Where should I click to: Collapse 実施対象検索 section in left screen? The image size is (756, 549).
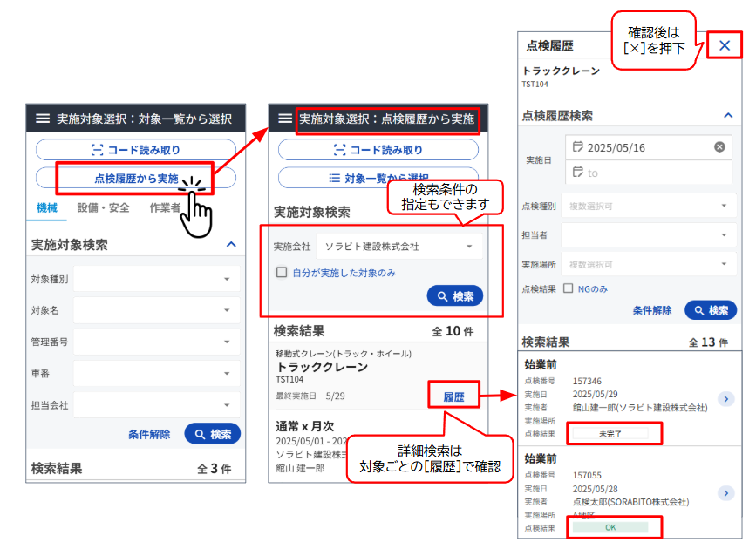(x=231, y=245)
